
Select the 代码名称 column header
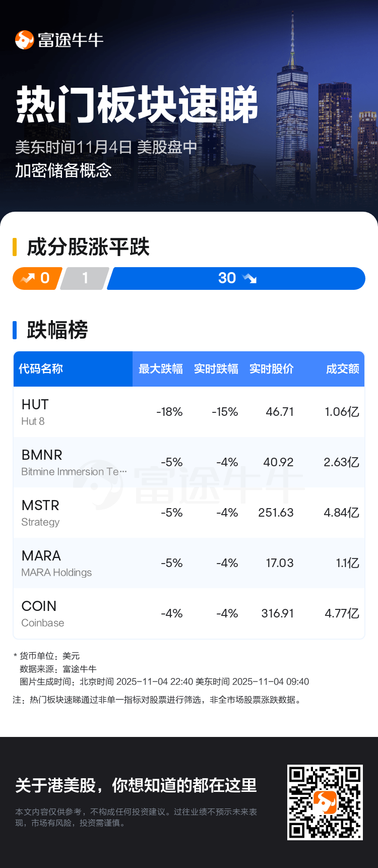(x=41, y=369)
